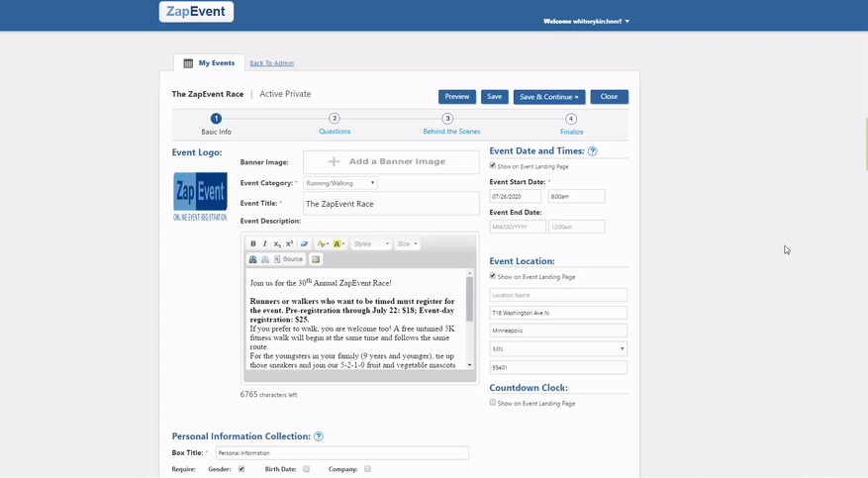Check the Company required checkbox
The image size is (868, 478).
[367, 469]
